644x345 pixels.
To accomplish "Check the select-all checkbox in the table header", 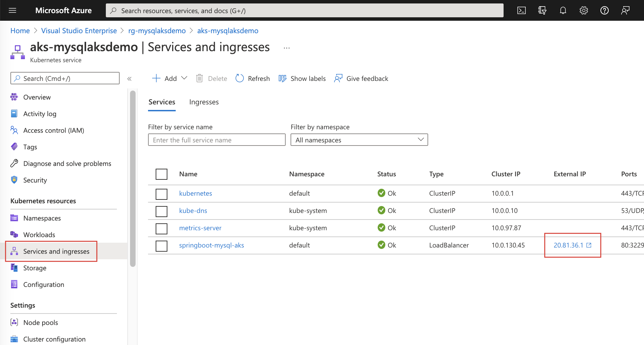I will pyautogui.click(x=162, y=174).
